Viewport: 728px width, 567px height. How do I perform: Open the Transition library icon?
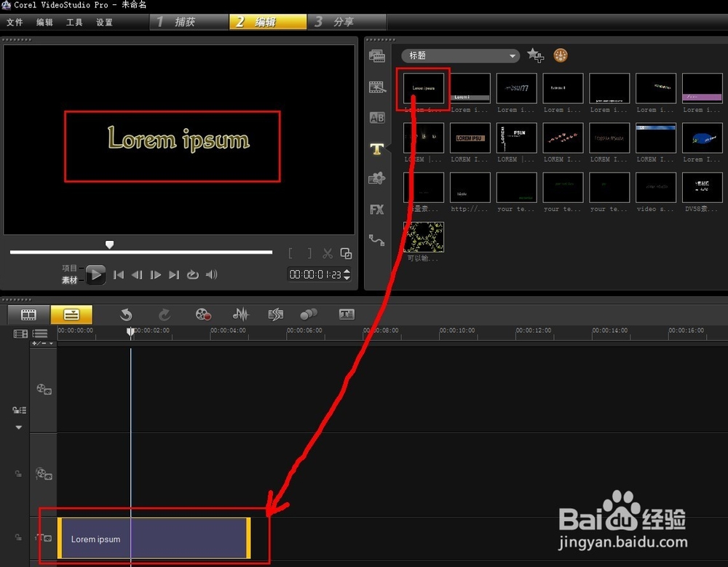point(377,87)
